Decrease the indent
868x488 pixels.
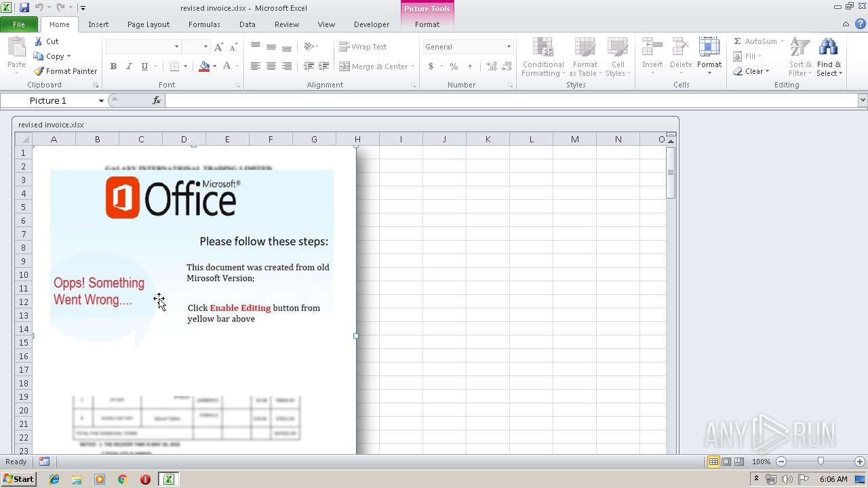309,66
